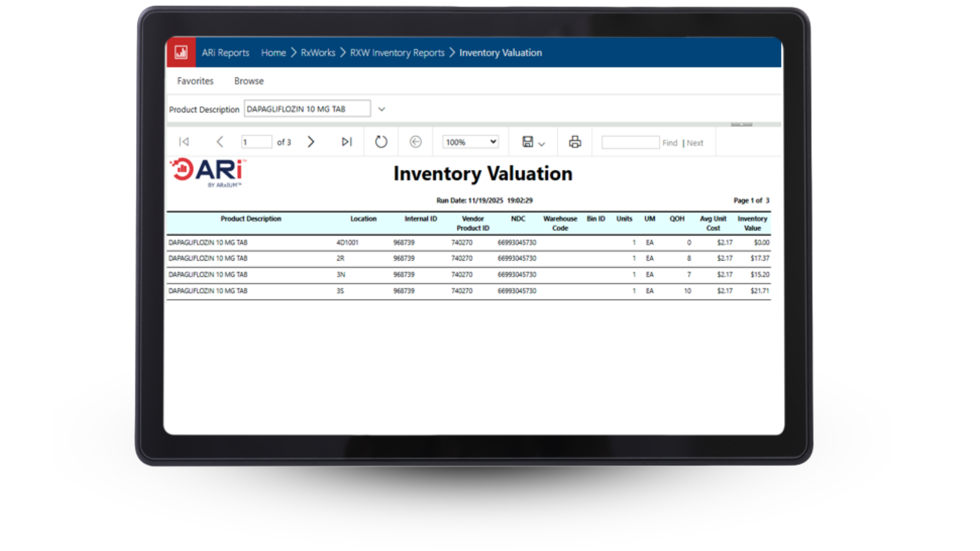Refresh the report

tap(381, 142)
